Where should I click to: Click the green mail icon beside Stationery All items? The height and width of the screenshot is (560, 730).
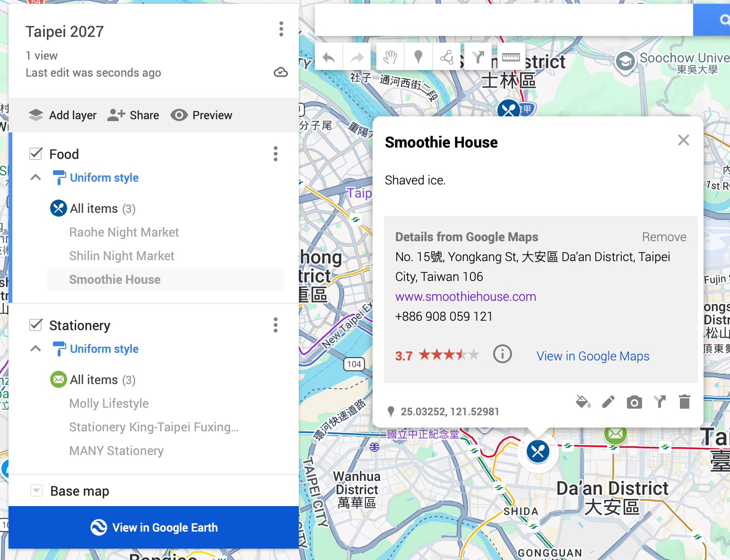59,379
